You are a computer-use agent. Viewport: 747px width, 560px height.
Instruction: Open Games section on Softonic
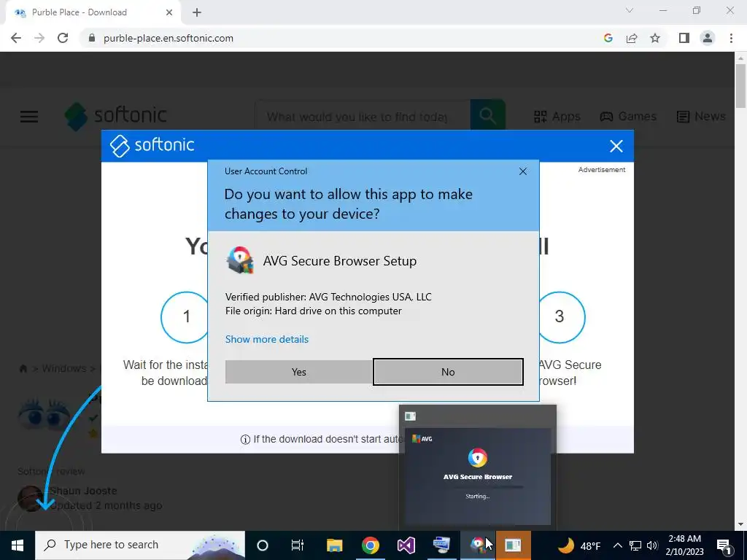[628, 116]
